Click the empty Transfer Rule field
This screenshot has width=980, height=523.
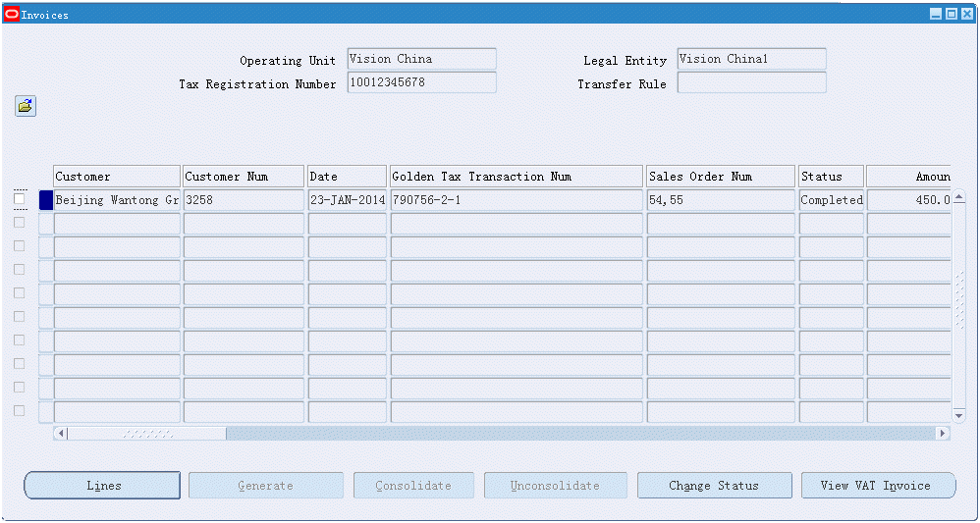pos(752,82)
